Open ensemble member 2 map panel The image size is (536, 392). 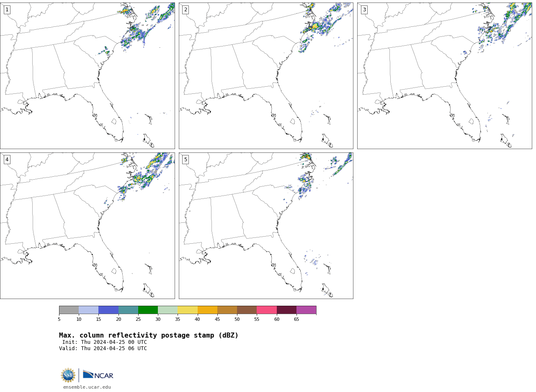[266, 76]
